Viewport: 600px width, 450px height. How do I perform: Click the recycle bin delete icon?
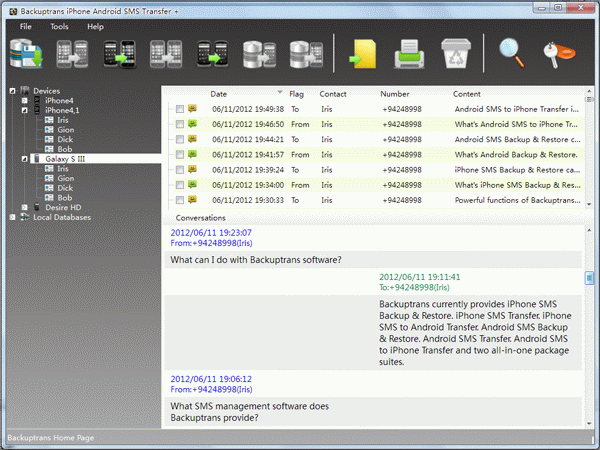click(456, 53)
